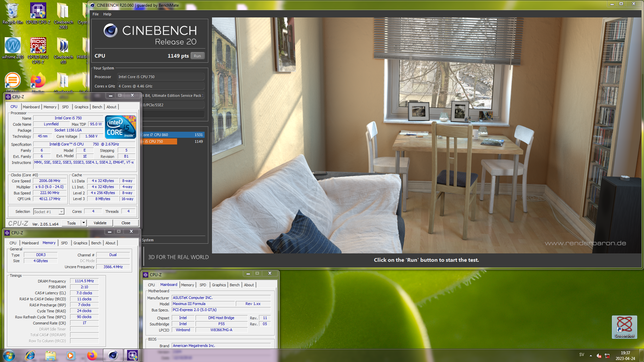Select i5 CPU 750 ranking bar
644x362 pixels.
[x=159, y=141]
